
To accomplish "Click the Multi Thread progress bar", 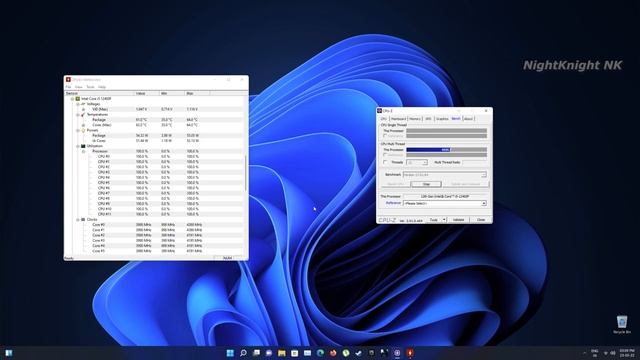I will click(447, 150).
